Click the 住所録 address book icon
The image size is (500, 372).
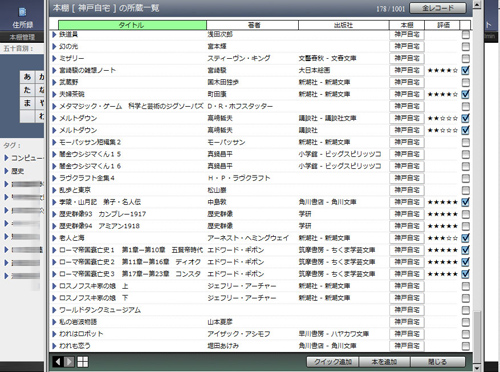[x=22, y=13]
